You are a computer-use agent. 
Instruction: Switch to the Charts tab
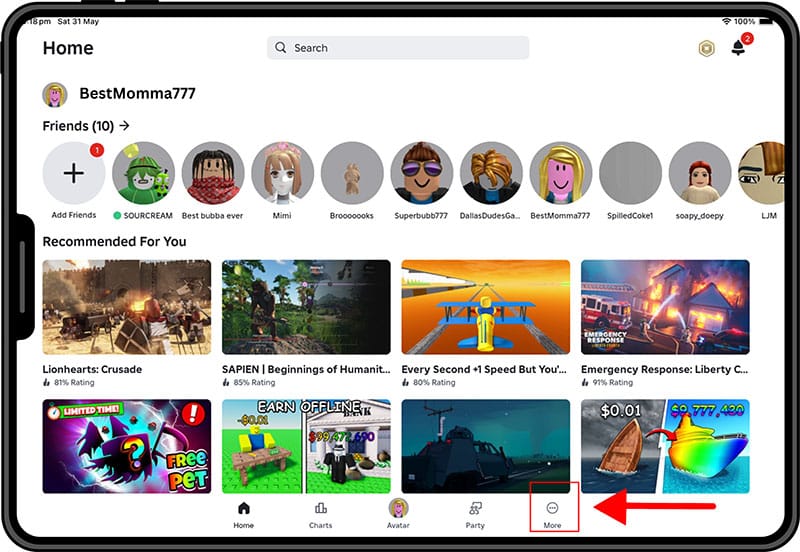point(321,515)
